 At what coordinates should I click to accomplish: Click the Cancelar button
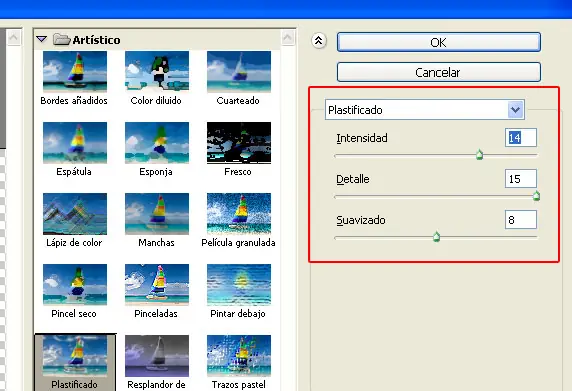(438, 72)
